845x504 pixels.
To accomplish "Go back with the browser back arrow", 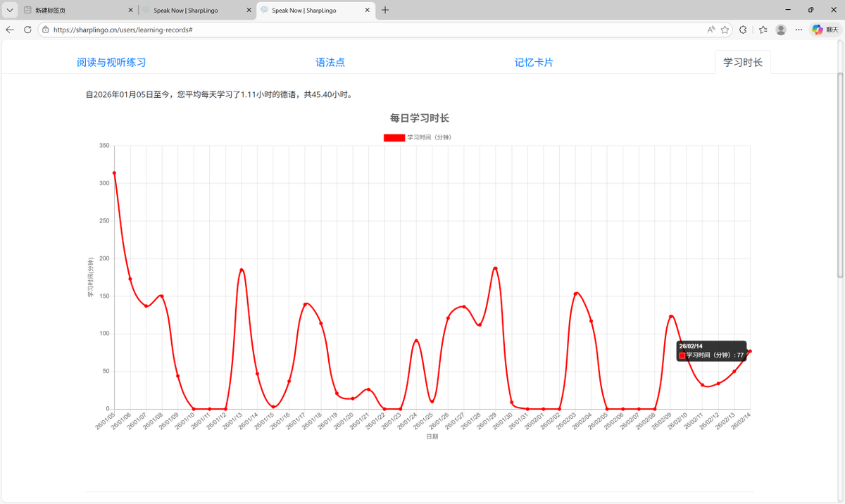I will (x=10, y=30).
